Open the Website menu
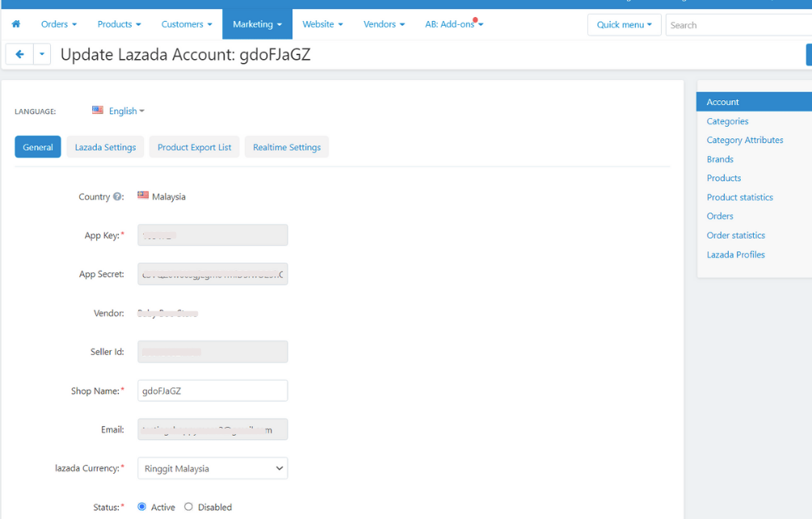Screen dimensions: 812x519 click(x=322, y=23)
